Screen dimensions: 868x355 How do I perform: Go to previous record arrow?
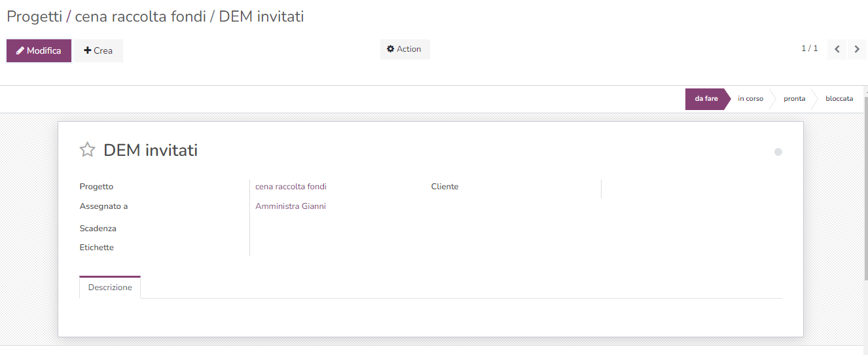coord(837,49)
